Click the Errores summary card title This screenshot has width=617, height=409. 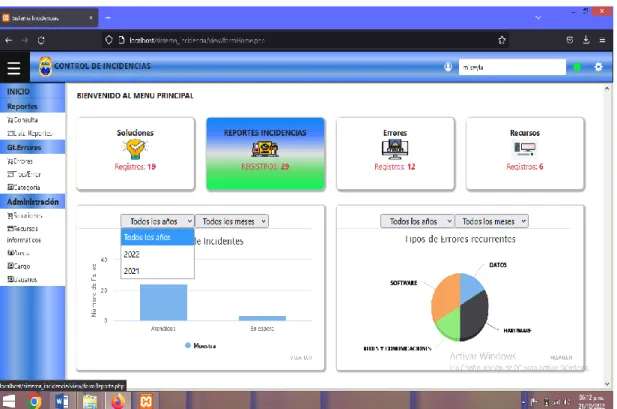point(395,133)
